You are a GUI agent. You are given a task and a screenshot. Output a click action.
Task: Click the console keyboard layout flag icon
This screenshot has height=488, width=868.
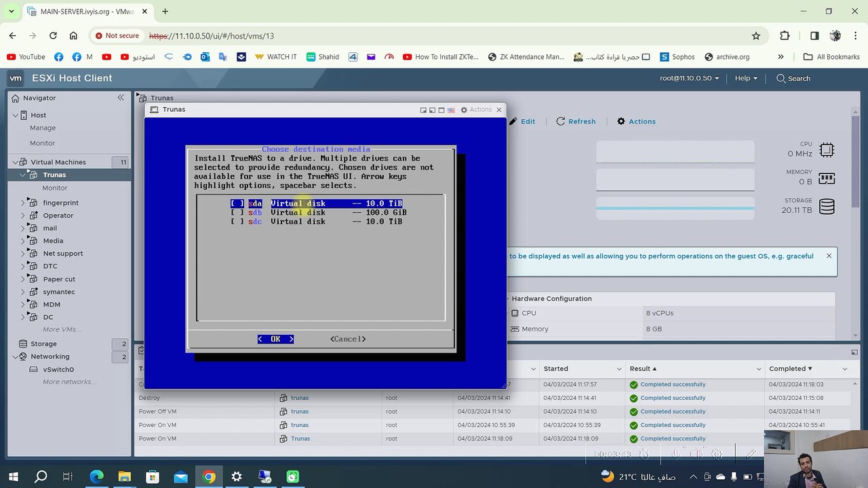tap(451, 110)
